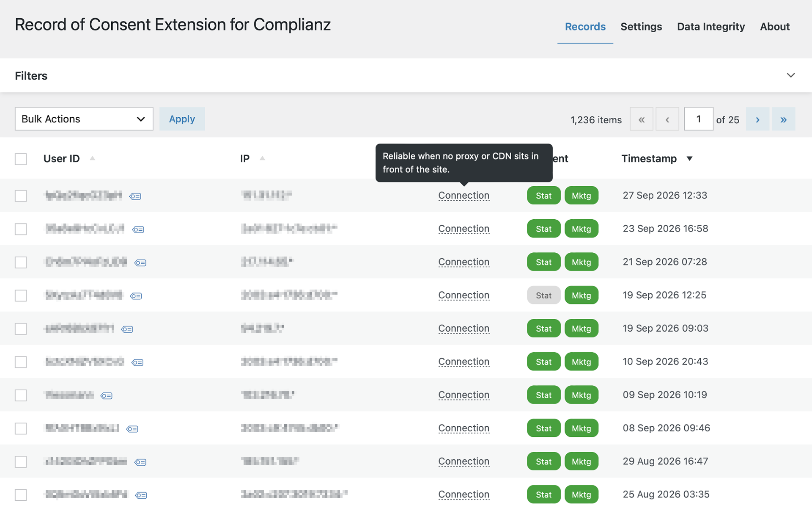Click the Stat badge in 21 Sep 2026 07:28 row
The width and height of the screenshot is (812, 508).
click(544, 262)
